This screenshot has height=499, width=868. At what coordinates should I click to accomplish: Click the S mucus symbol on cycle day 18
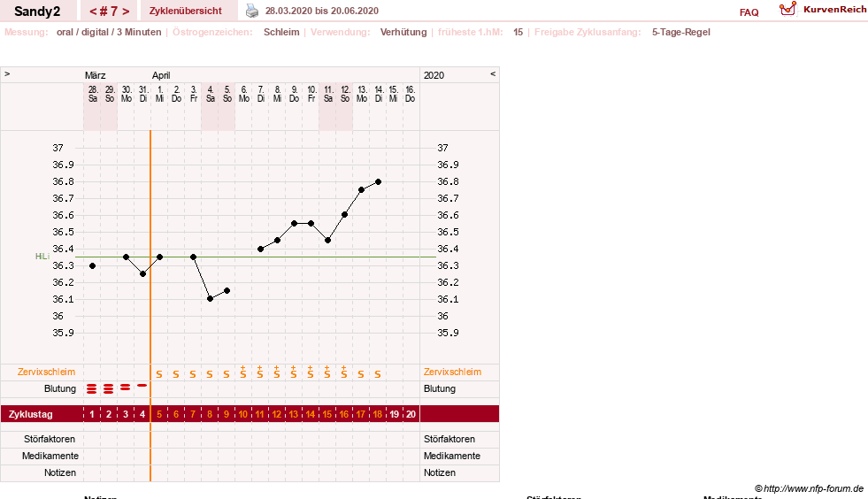[378, 374]
